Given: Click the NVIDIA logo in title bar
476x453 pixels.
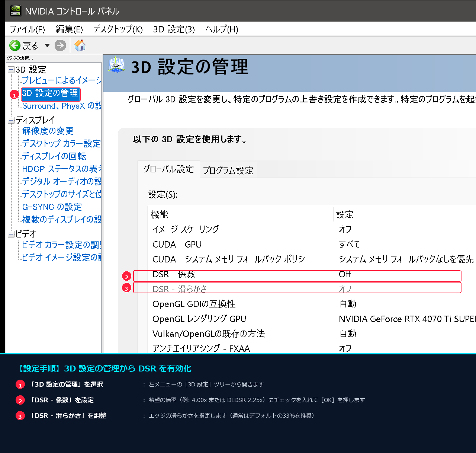Looking at the screenshot, I should click(15, 11).
